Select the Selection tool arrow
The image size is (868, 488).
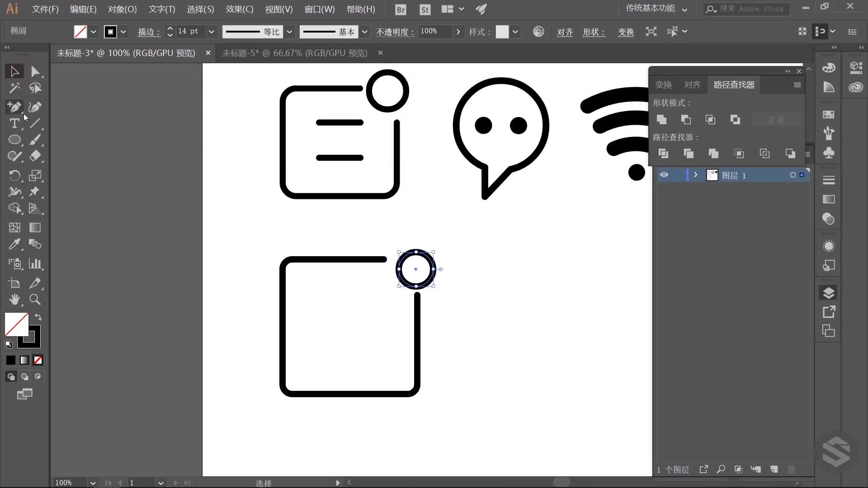pos(14,71)
